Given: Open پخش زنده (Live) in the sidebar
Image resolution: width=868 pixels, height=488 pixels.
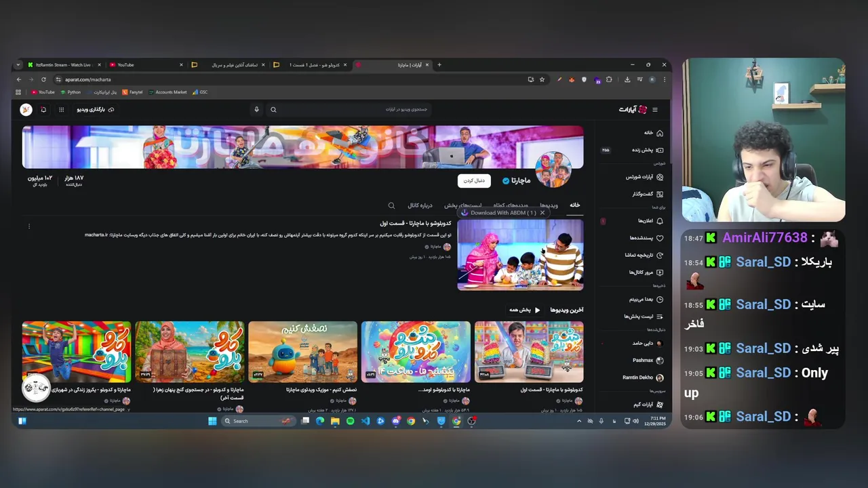Looking at the screenshot, I should pyautogui.click(x=648, y=150).
